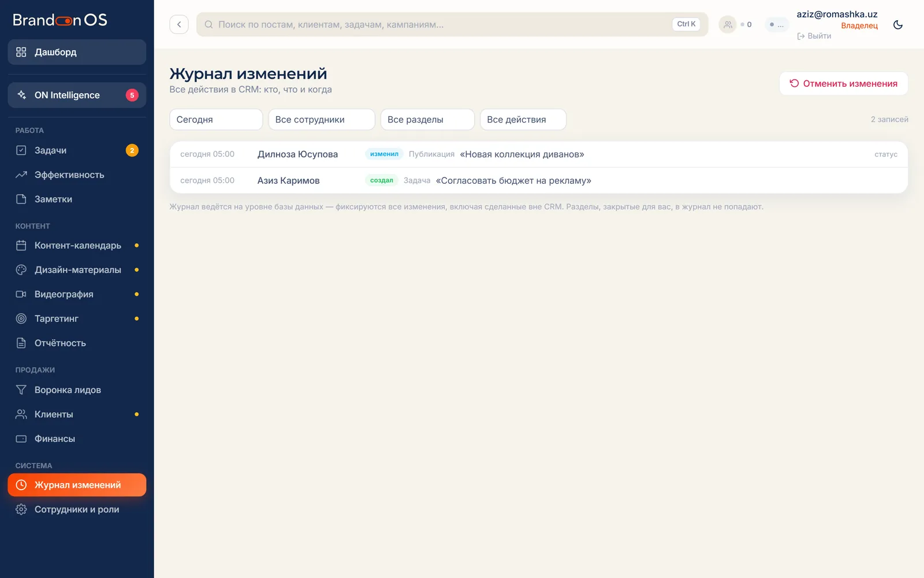Click «Новая коллекция диванов» publication title

click(522, 154)
